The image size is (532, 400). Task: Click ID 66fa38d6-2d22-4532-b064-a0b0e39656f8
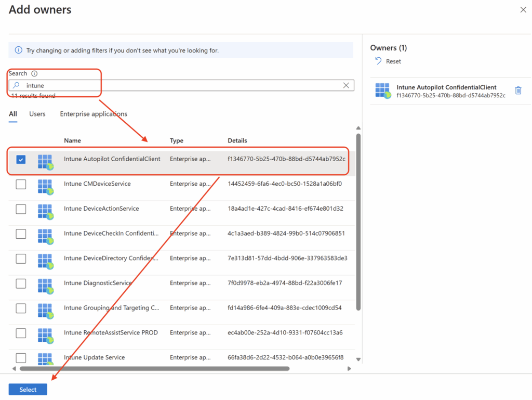(x=285, y=357)
